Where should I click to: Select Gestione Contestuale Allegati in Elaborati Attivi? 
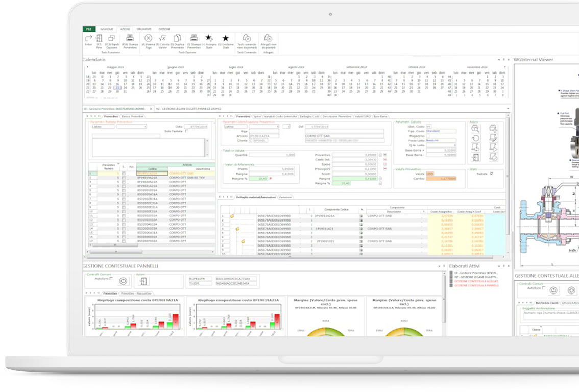tap(476, 281)
